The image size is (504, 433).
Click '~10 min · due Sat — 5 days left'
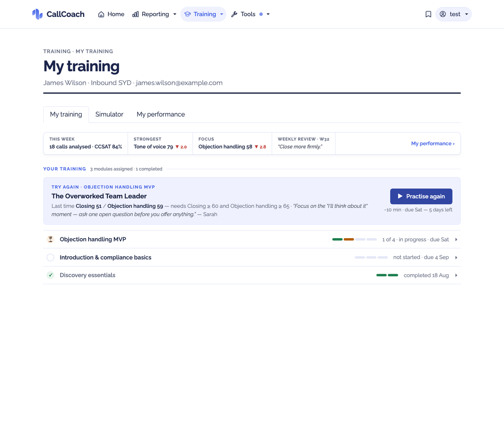[x=418, y=210]
